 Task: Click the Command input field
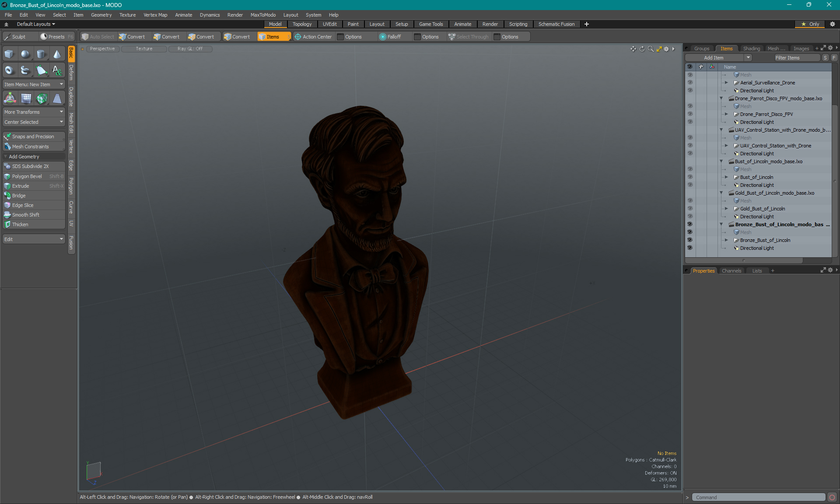[x=759, y=497]
